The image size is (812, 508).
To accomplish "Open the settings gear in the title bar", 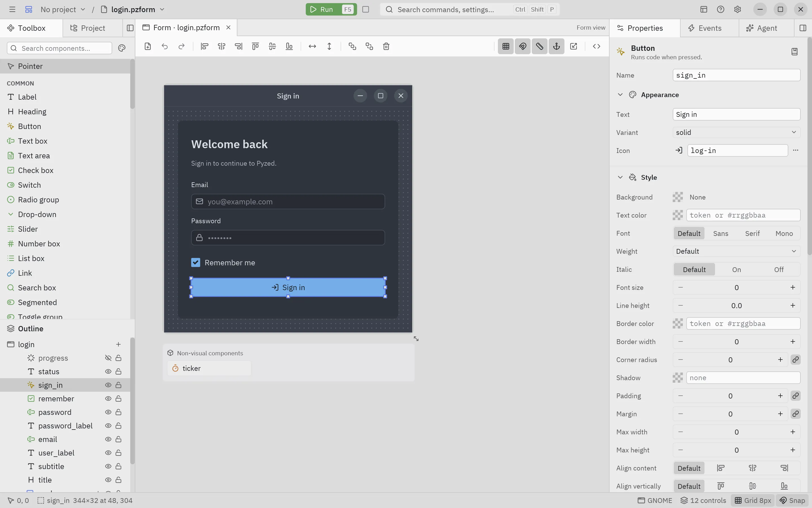I will click(x=737, y=9).
